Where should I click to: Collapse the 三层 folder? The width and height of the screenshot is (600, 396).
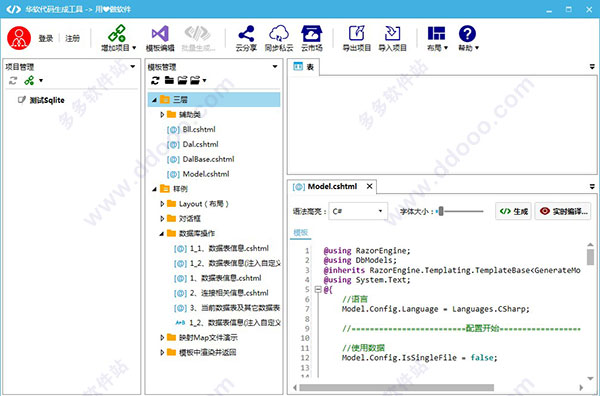pos(154,100)
